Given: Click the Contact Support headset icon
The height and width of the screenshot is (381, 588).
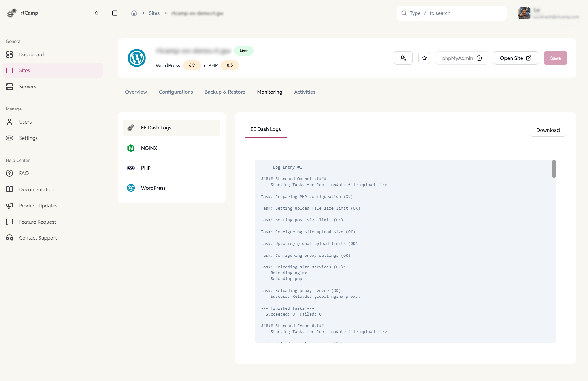Looking at the screenshot, I should [x=9, y=238].
